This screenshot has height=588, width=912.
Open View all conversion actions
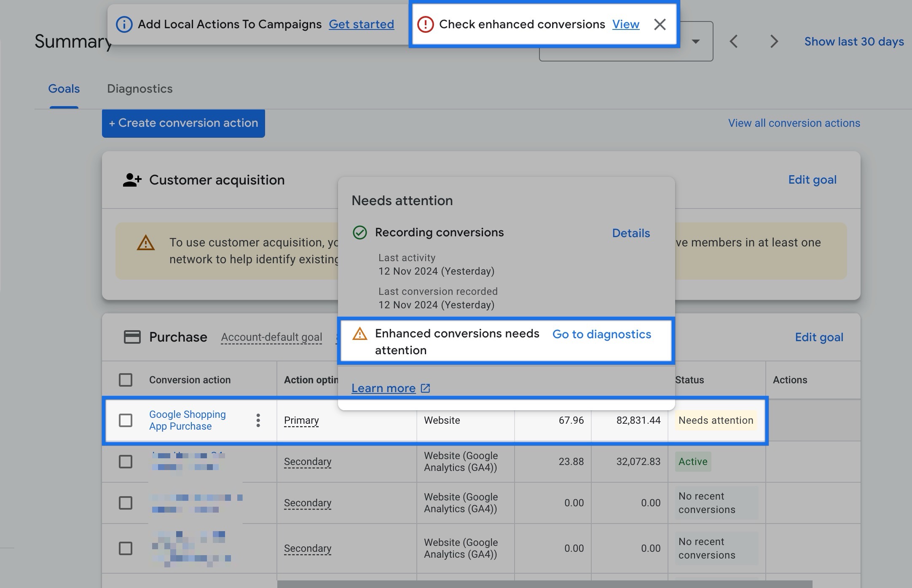pos(794,123)
